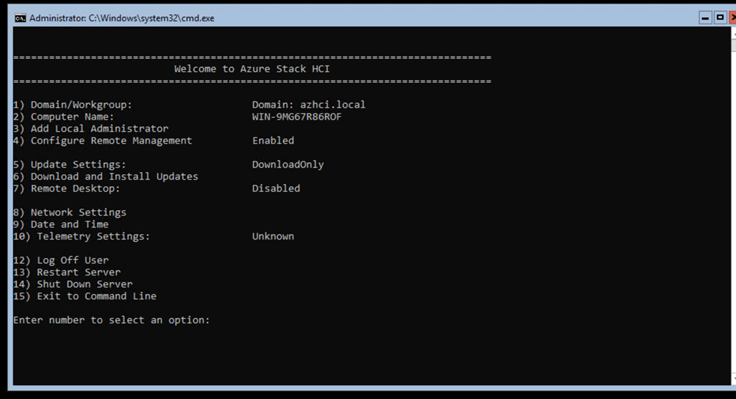Click the '14) Shut Down Server' line
The height and width of the screenshot is (399, 736).
point(73,284)
